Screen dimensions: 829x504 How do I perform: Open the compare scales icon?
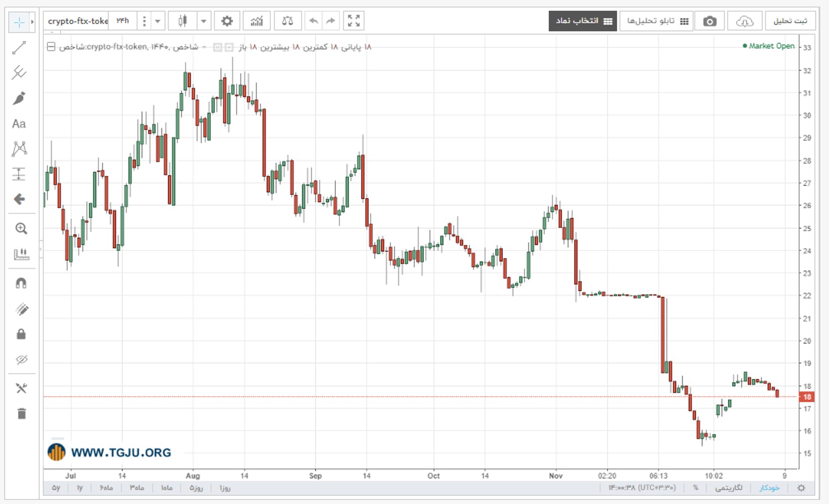287,21
